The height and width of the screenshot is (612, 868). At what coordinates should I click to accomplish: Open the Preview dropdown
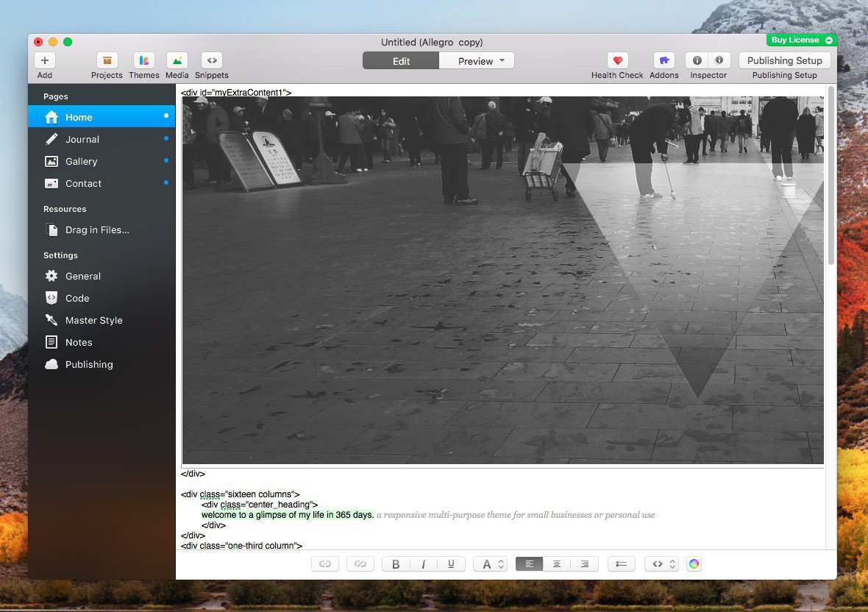tap(502, 61)
